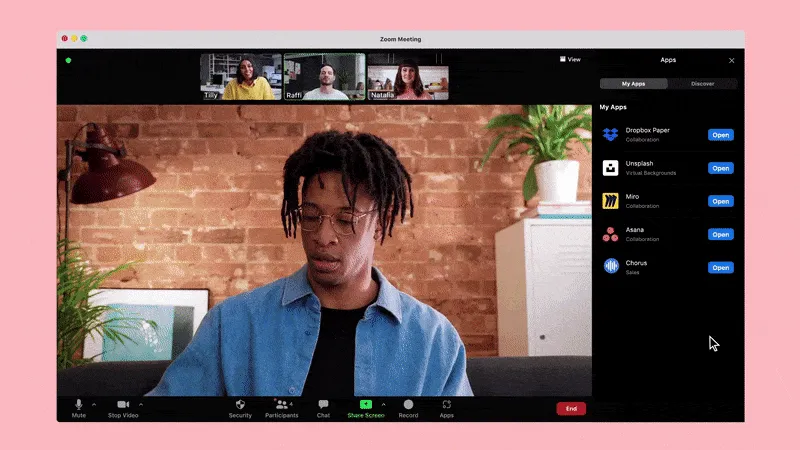800x450 pixels.
Task: Click the Miro app icon
Action: [x=610, y=201]
